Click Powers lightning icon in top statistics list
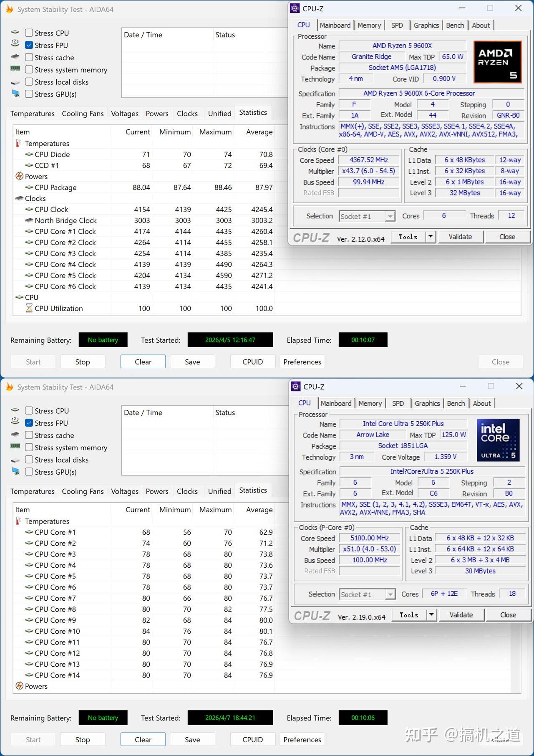This screenshot has width=534, height=756. point(19,176)
